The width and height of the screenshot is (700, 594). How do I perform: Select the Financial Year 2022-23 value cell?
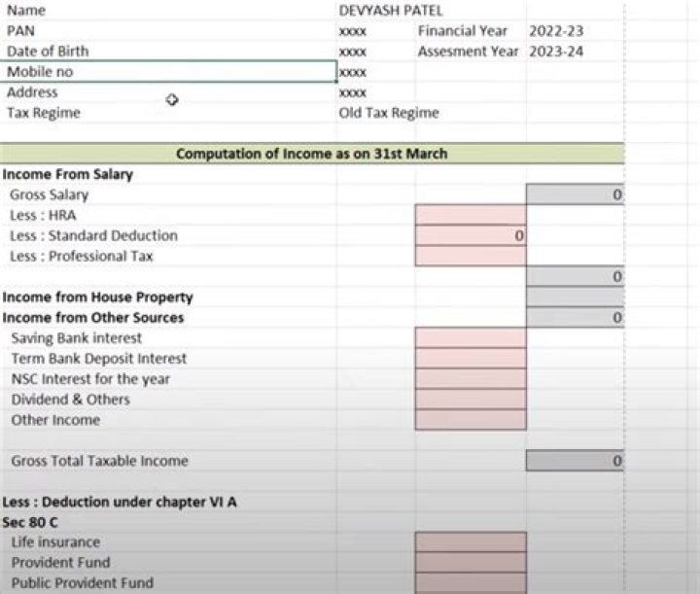click(x=555, y=31)
